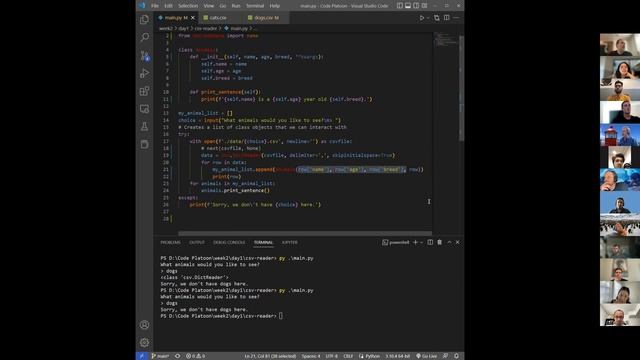The image size is (640, 360).
Task: Open the Source Control view
Action: click(144, 56)
